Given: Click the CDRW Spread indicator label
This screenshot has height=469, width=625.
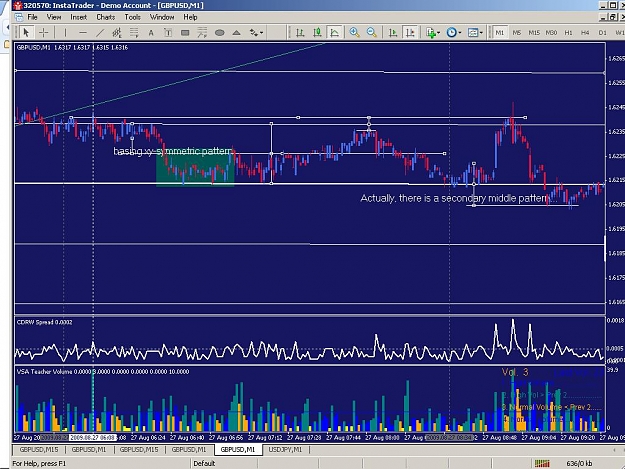Looking at the screenshot, I should click(x=44, y=322).
